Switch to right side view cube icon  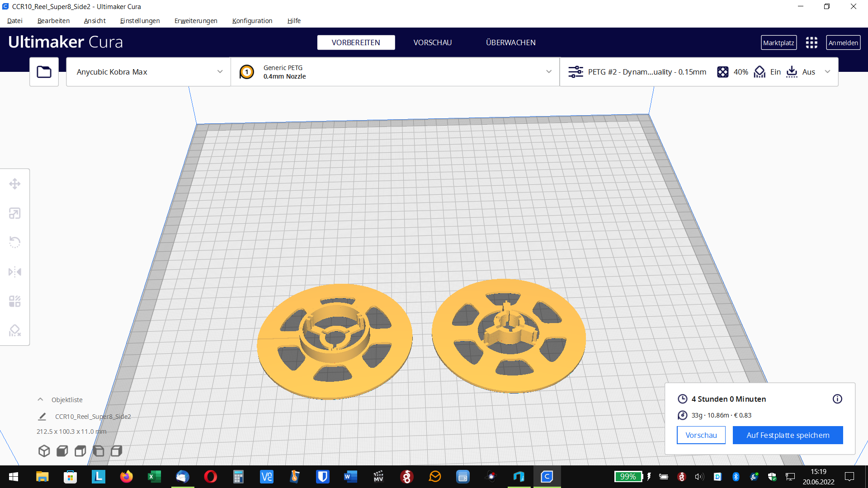point(117,451)
